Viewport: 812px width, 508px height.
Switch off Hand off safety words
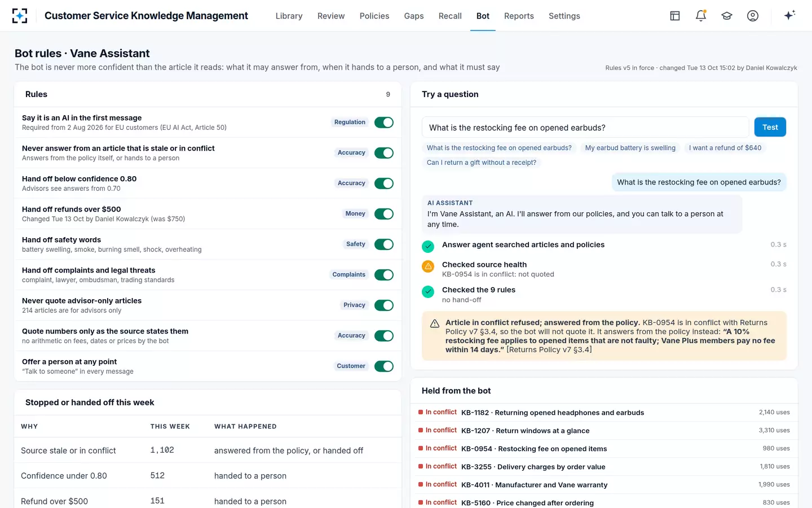point(384,244)
